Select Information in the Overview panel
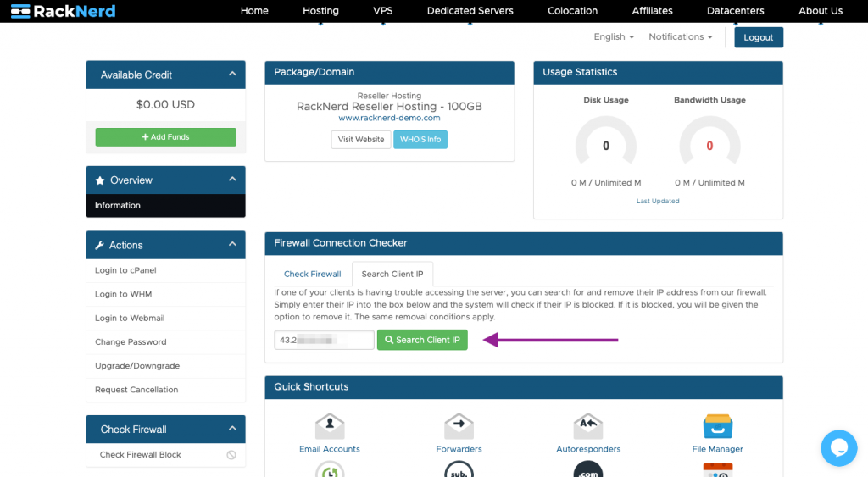This screenshot has height=477, width=868. [165, 205]
